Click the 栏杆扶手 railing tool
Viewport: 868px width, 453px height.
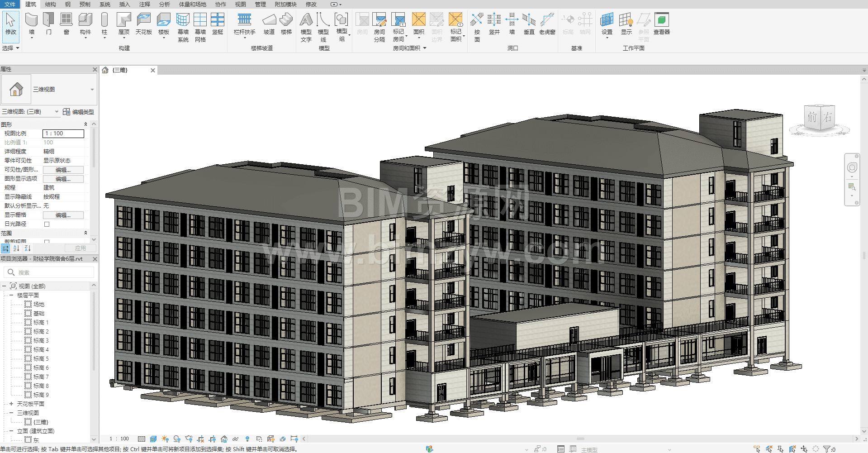[x=244, y=24]
